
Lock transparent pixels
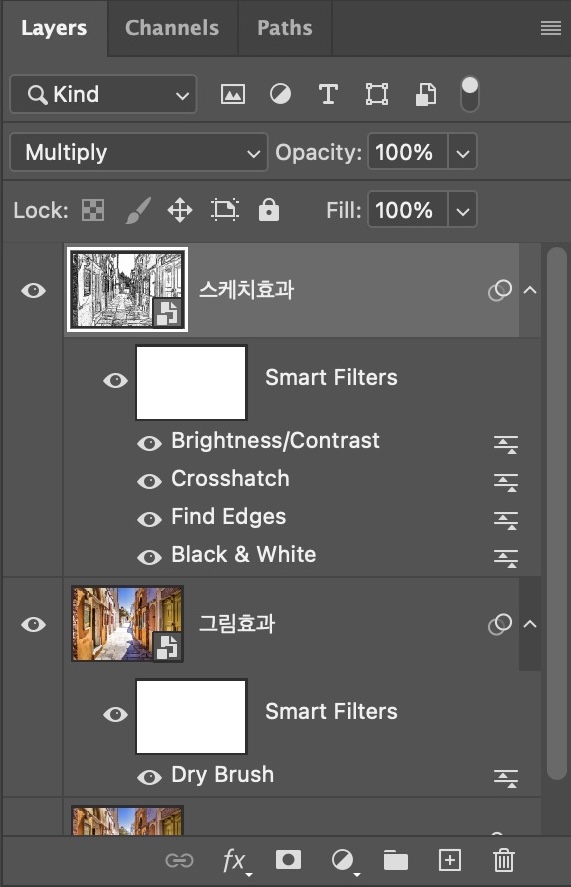[x=93, y=210]
